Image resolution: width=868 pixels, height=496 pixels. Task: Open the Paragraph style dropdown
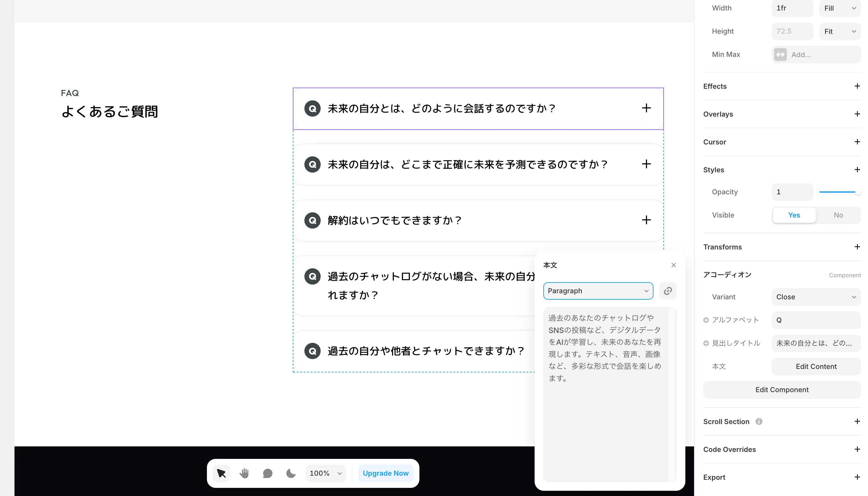[x=598, y=291]
